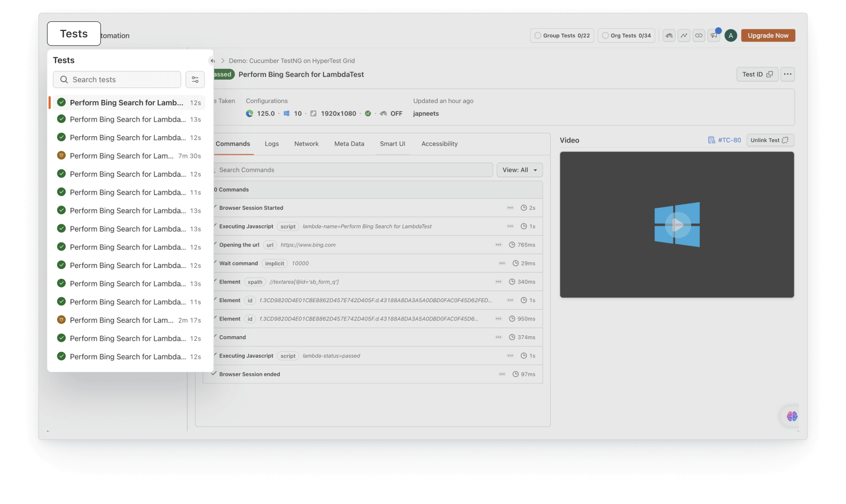Click the tunnel icon in top toolbar
Viewport: 846px width, 504px height.
pos(669,36)
